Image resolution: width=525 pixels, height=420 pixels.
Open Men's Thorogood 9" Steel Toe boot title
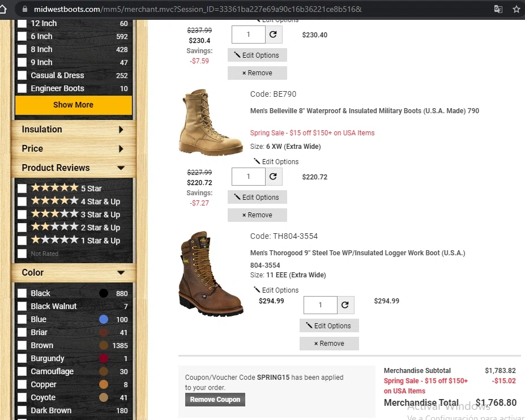[357, 259]
